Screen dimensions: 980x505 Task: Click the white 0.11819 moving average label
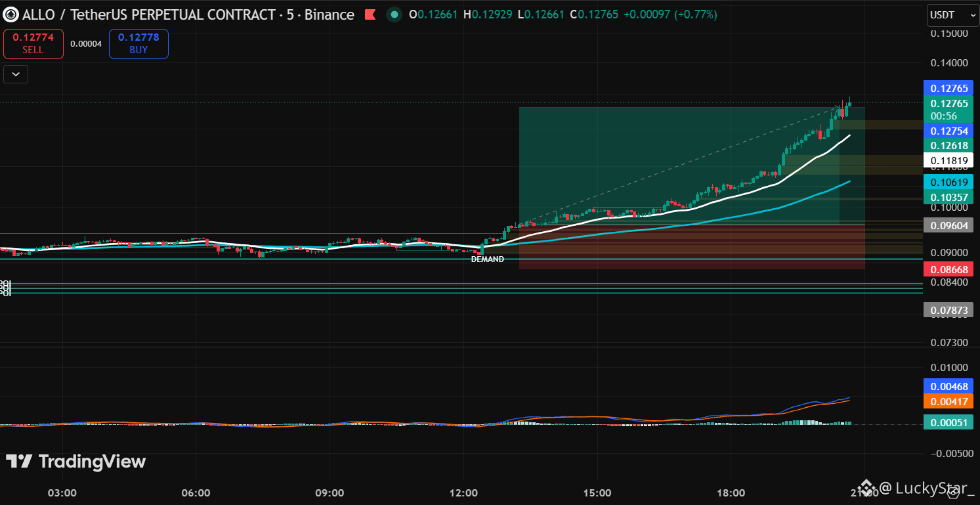tap(949, 160)
